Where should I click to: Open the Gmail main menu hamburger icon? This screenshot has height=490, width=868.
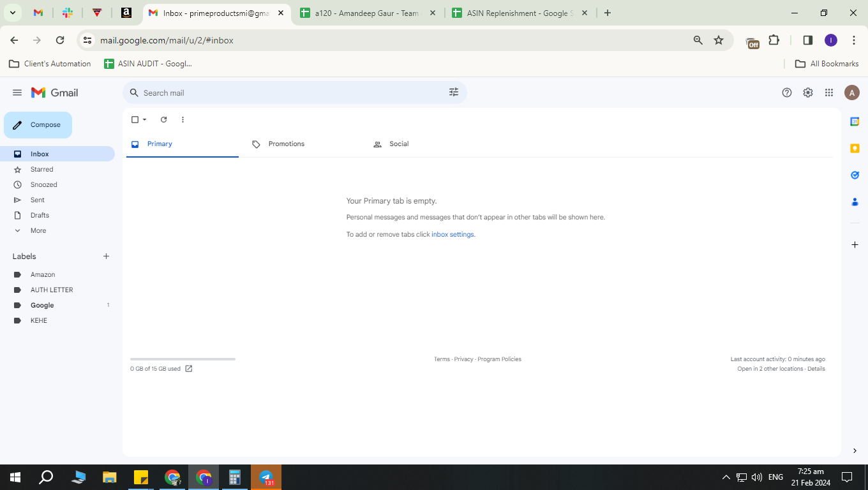pos(17,93)
